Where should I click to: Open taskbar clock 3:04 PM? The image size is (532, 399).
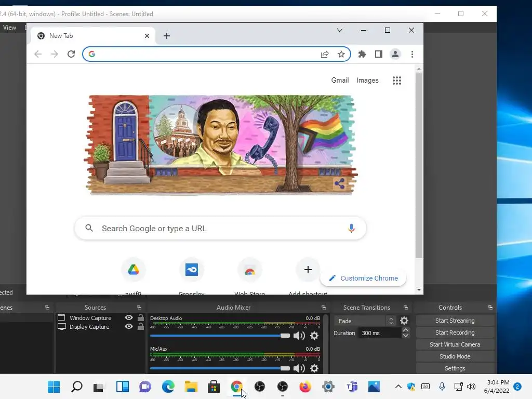pos(497,387)
